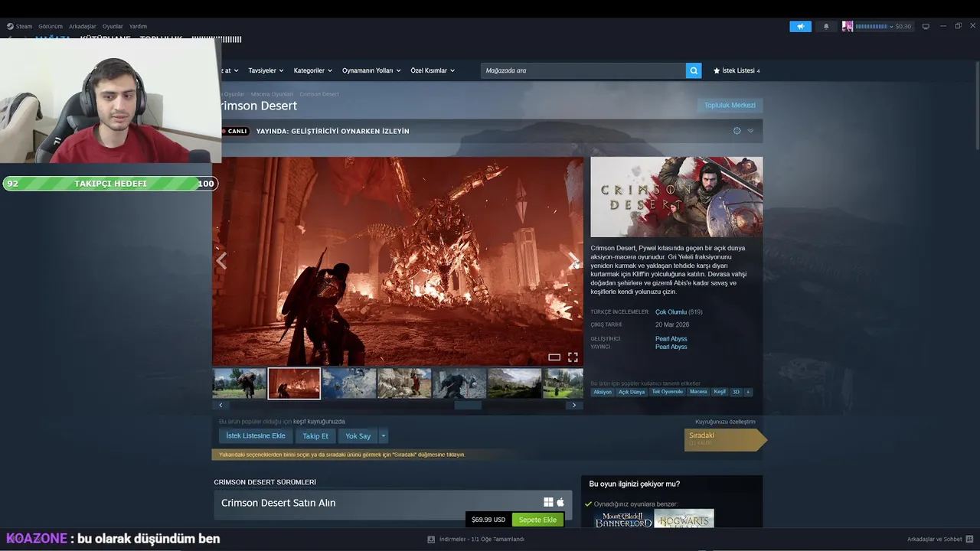Expand the Oynamanın Yolları dropdown

point(371,70)
